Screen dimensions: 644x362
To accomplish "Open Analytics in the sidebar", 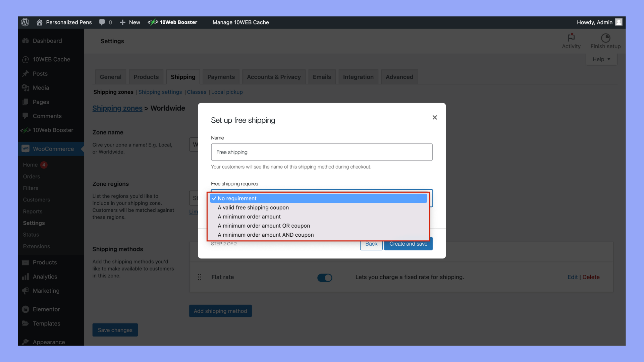I will point(45,277).
